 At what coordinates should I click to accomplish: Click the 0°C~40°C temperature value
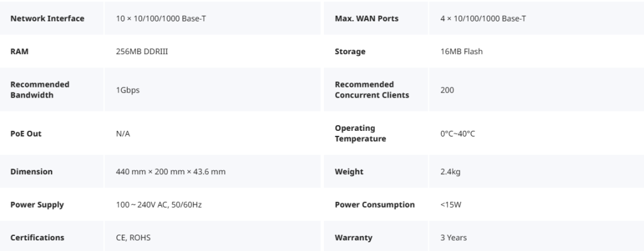tap(458, 133)
